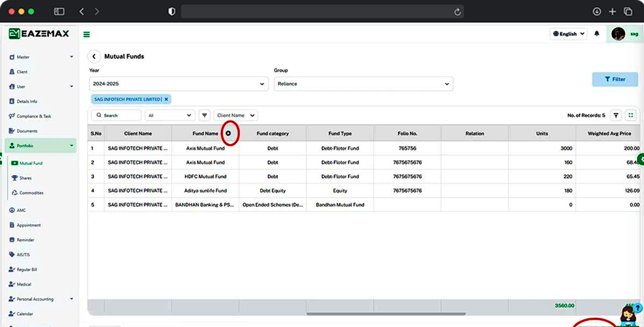Select the BANDHAN Banking & PS fund cell
The height and width of the screenshot is (327, 644).
pyautogui.click(x=205, y=205)
